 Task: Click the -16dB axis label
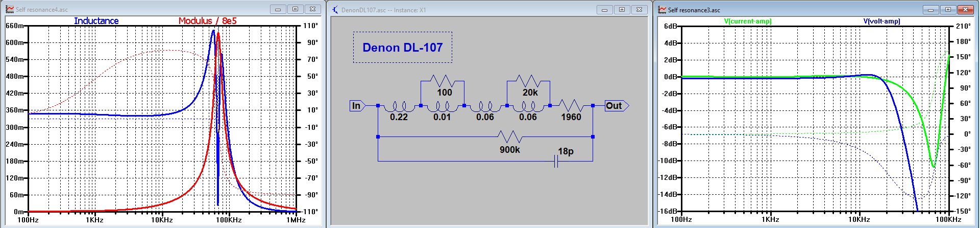click(x=668, y=211)
